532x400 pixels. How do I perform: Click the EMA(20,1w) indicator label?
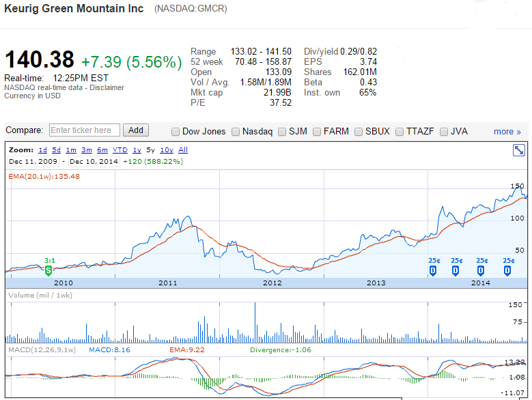coord(44,176)
